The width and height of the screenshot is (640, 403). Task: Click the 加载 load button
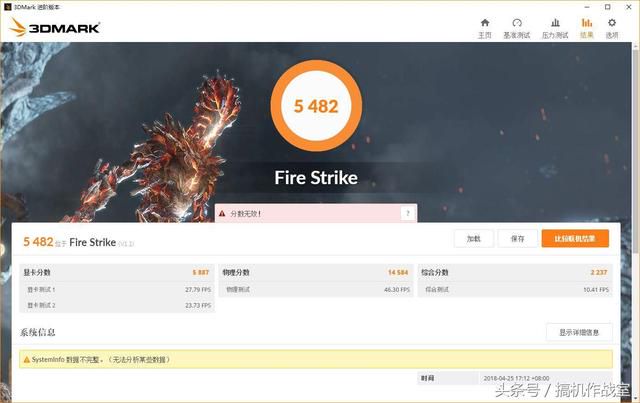473,238
